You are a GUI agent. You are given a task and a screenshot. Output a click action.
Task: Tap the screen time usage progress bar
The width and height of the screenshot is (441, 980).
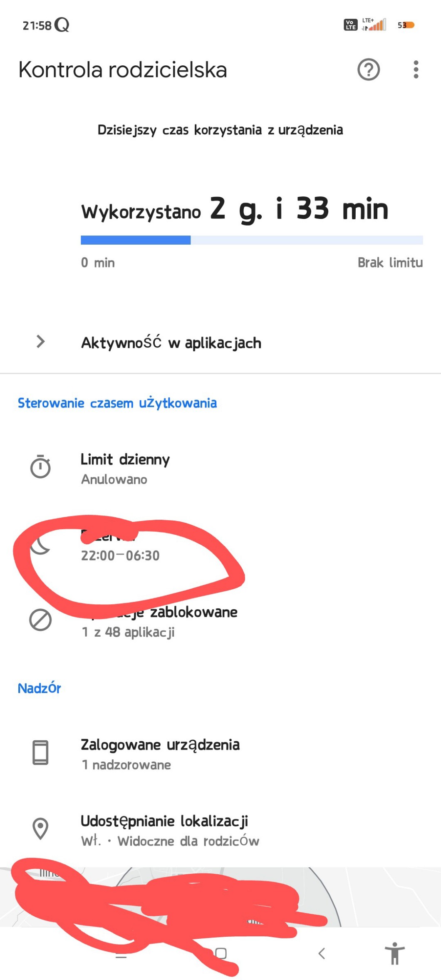pos(252,240)
